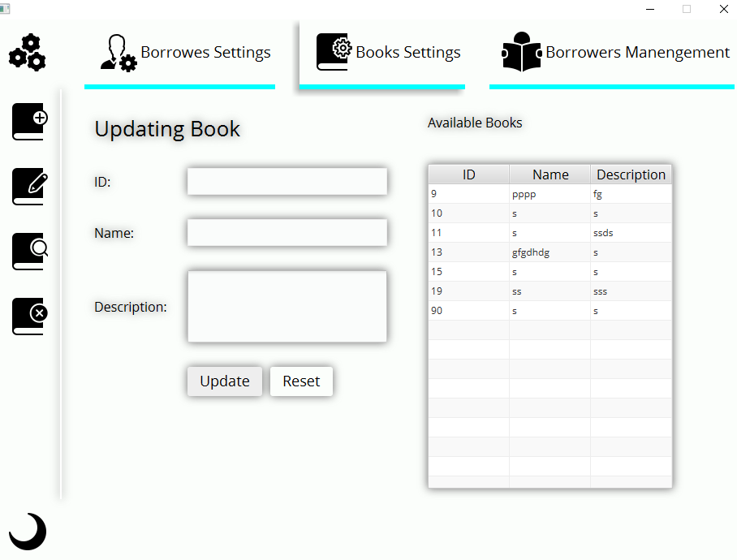Viewport: 737px width, 560px height.
Task: Select table cell with ID 90
Action: click(468, 311)
